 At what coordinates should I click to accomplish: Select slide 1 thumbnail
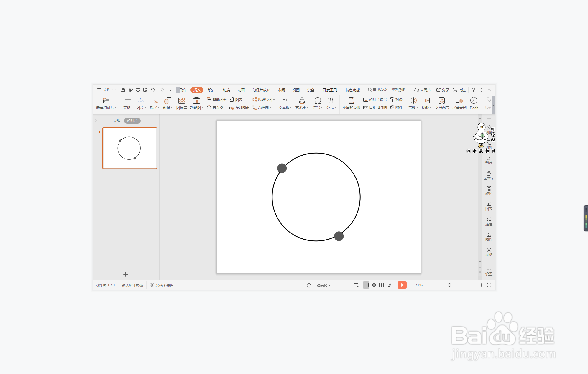130,148
